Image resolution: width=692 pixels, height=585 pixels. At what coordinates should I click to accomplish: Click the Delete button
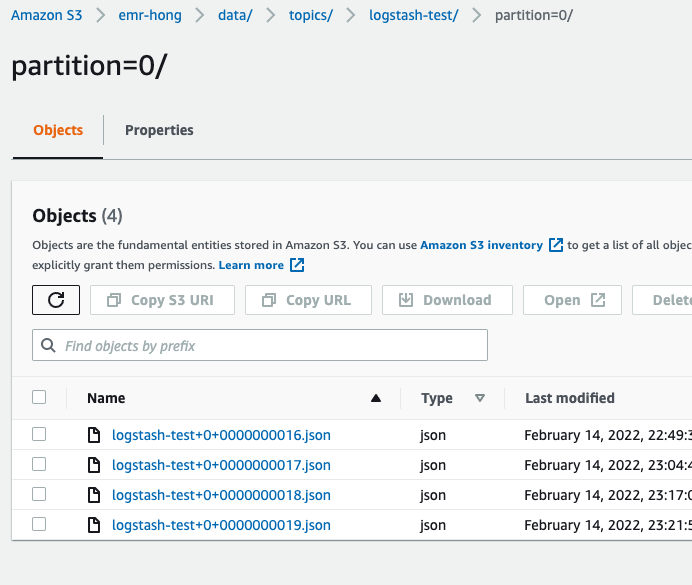662,300
